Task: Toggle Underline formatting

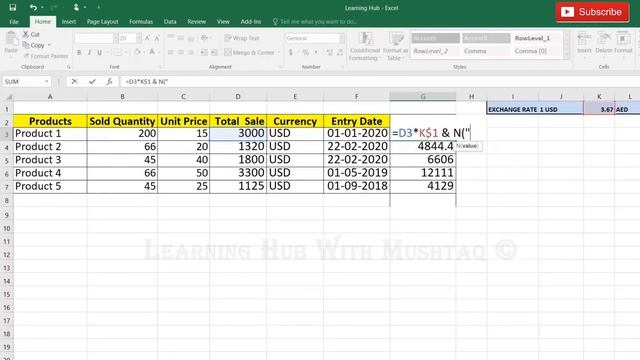Action: tap(99, 52)
